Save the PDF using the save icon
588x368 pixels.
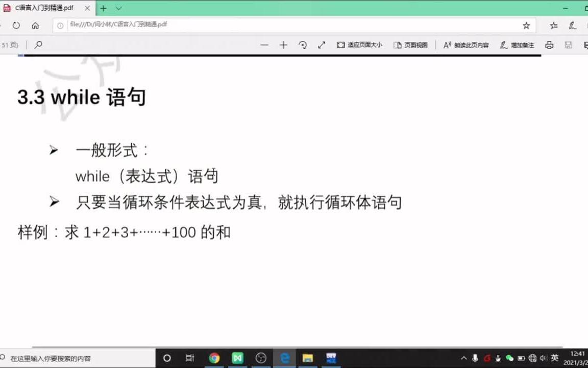568,45
